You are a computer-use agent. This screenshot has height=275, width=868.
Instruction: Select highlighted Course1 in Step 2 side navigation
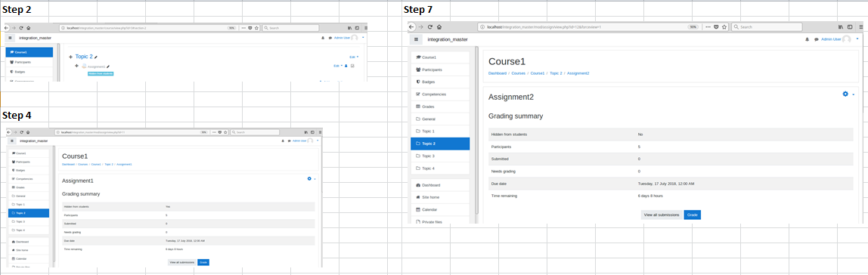click(x=29, y=52)
